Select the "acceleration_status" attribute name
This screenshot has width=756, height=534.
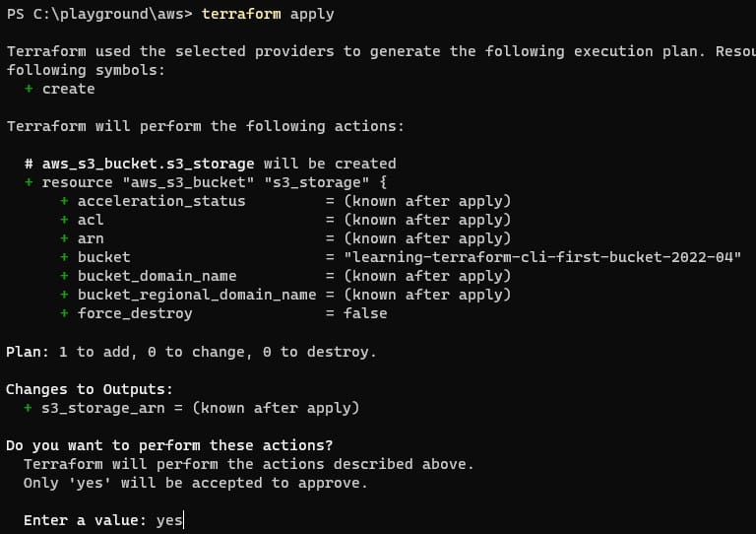(x=161, y=201)
